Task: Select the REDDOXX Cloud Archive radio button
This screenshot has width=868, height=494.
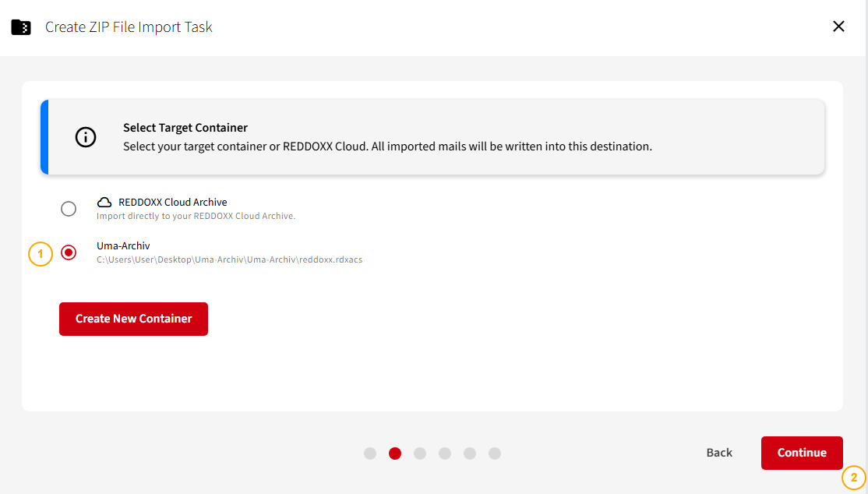Action: coord(69,209)
